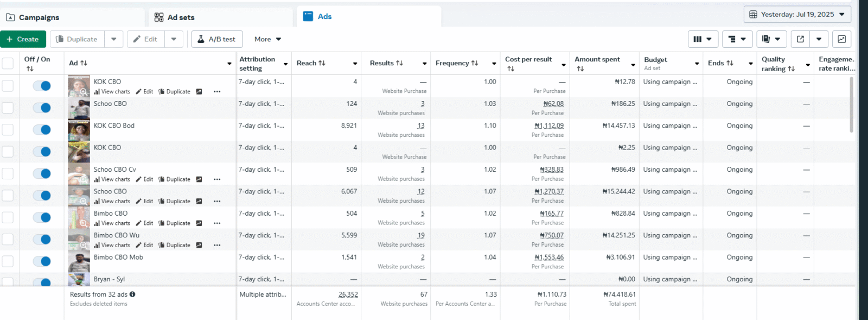Image resolution: width=868 pixels, height=320 pixels.
Task: Open Cost per result column dropdown arrow
Action: coord(564,65)
